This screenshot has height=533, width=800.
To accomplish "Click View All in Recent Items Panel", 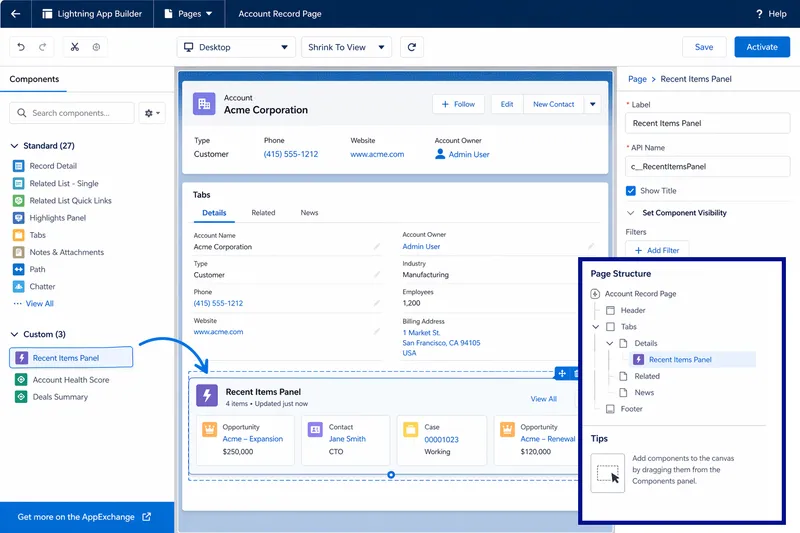I will (x=543, y=399).
